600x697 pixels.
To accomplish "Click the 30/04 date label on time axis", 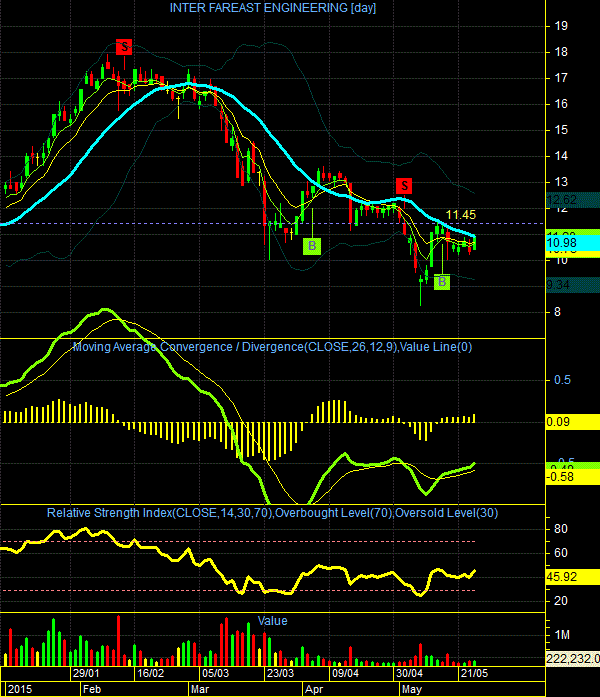I will [x=409, y=673].
